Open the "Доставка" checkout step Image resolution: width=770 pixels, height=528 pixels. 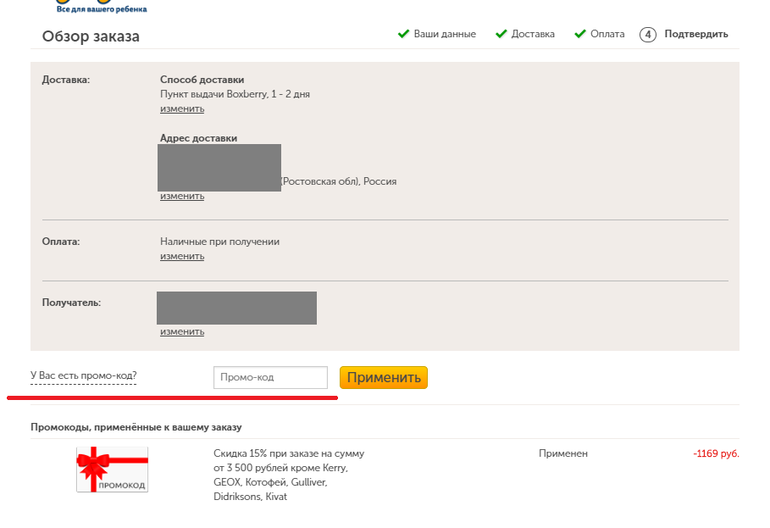click(x=532, y=34)
